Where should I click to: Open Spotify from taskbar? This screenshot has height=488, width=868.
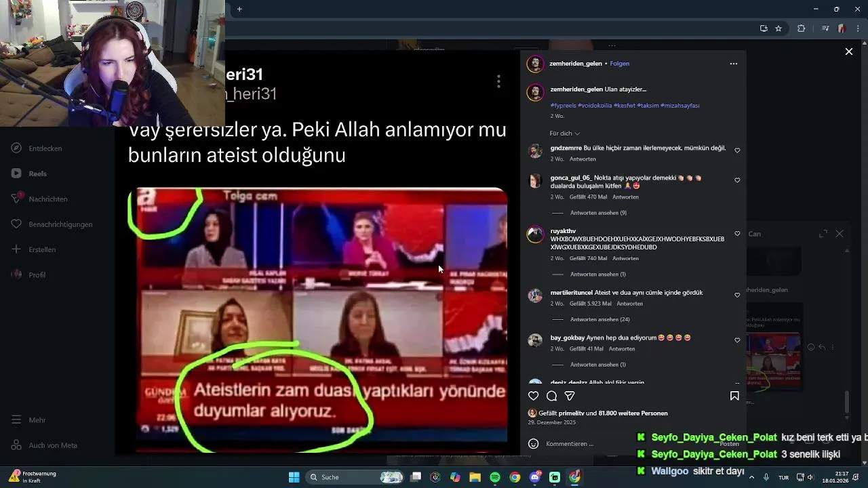click(495, 477)
